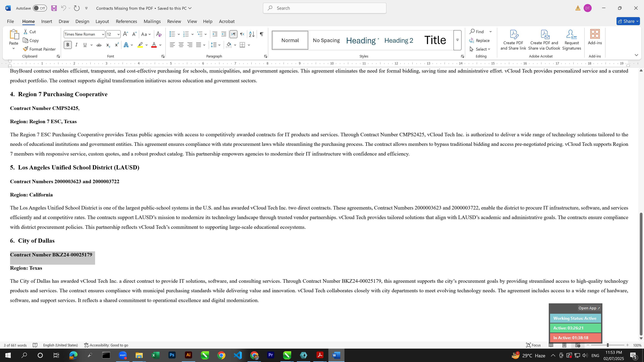Center-align the paragraph text
The height and width of the screenshot is (362, 644).
click(181, 45)
